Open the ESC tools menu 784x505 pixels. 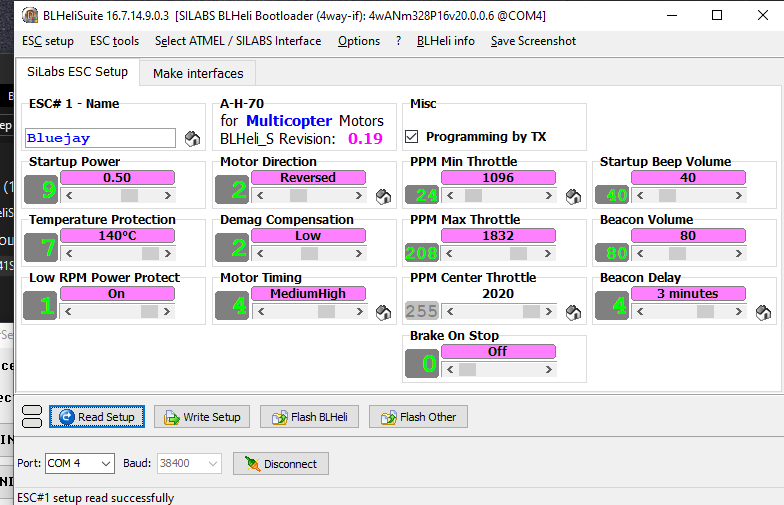114,41
